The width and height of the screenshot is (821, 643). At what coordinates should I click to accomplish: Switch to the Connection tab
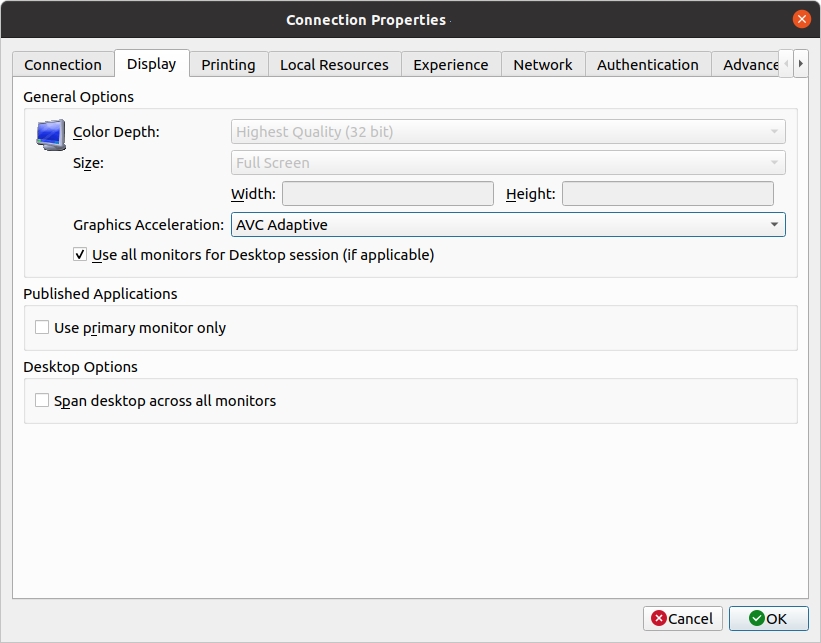click(x=63, y=65)
